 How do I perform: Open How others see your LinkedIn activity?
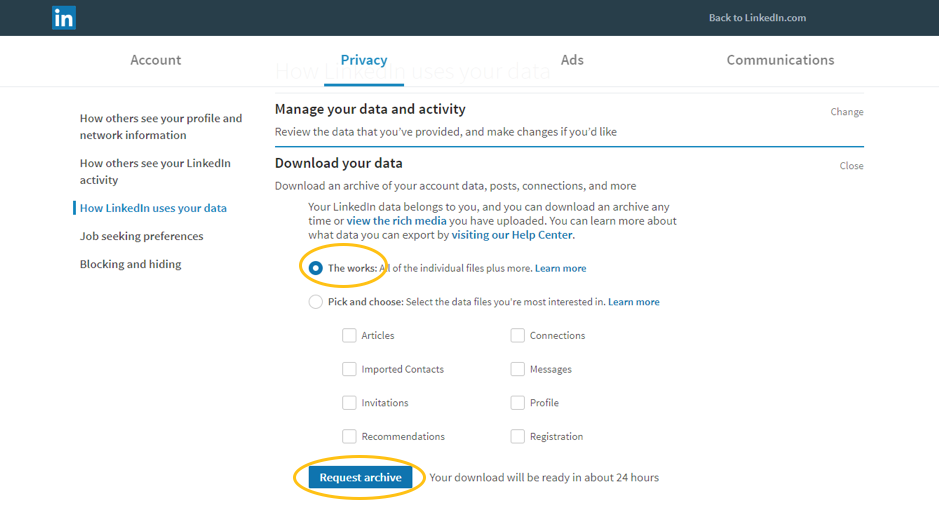pos(155,171)
